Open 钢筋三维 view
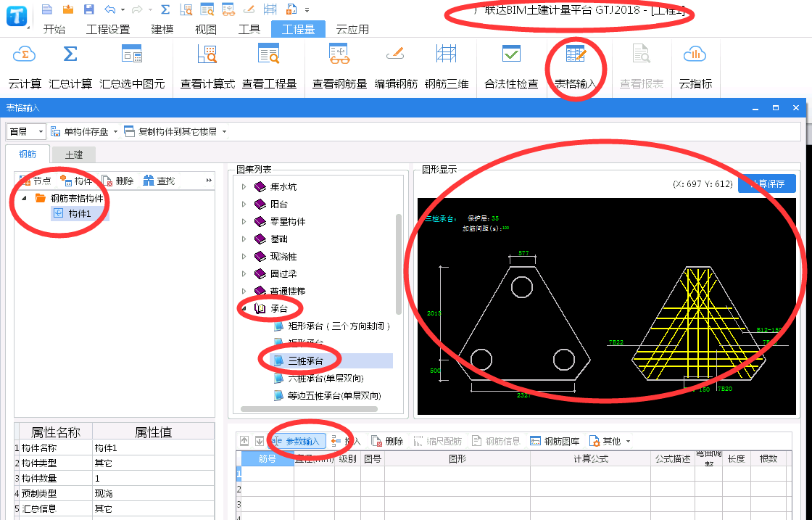The height and width of the screenshot is (520, 812). pos(447,68)
